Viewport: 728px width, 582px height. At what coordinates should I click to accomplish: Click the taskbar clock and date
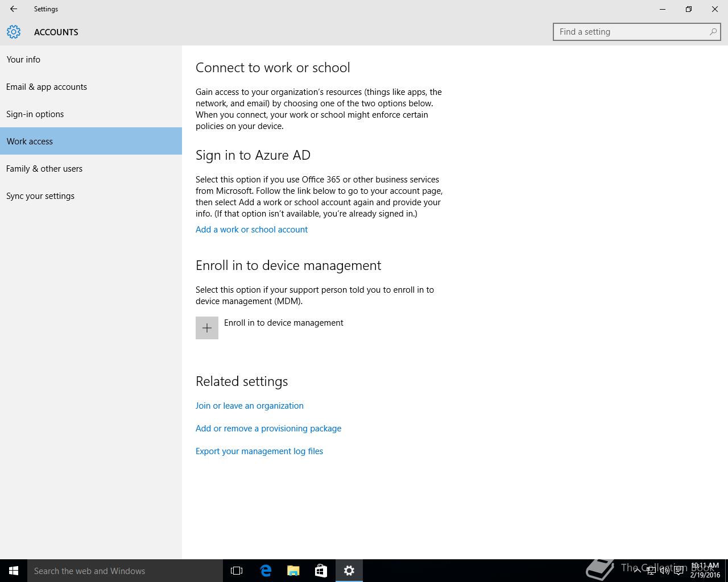tap(705, 571)
